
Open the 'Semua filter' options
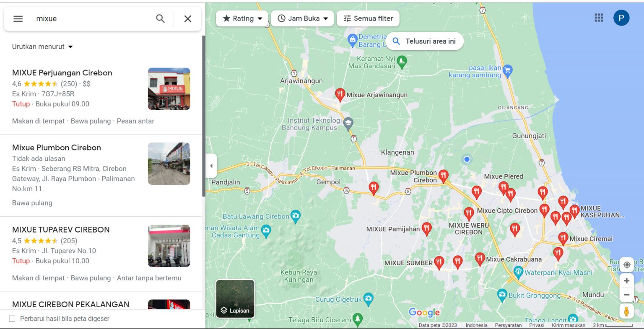coord(368,18)
